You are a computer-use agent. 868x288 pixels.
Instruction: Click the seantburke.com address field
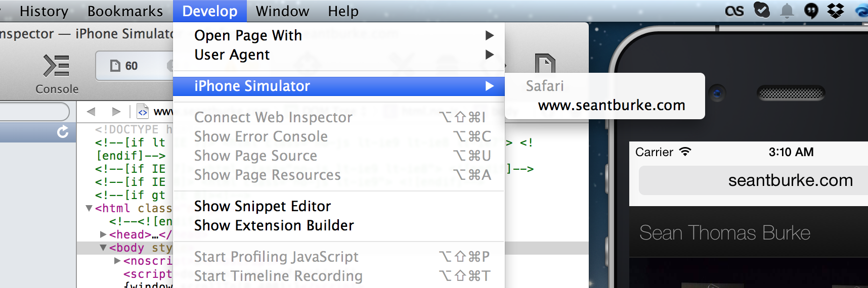click(x=754, y=180)
